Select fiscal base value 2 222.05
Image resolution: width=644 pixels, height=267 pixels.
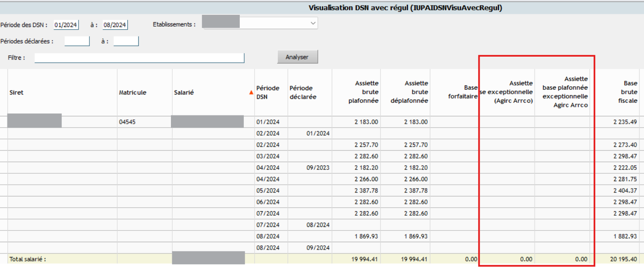point(625,168)
